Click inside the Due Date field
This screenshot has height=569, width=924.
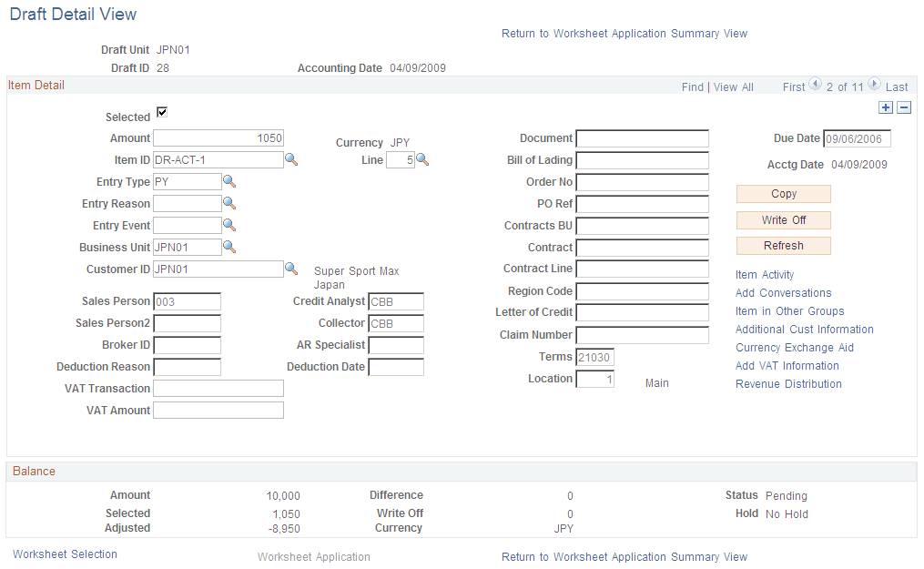[x=856, y=138]
